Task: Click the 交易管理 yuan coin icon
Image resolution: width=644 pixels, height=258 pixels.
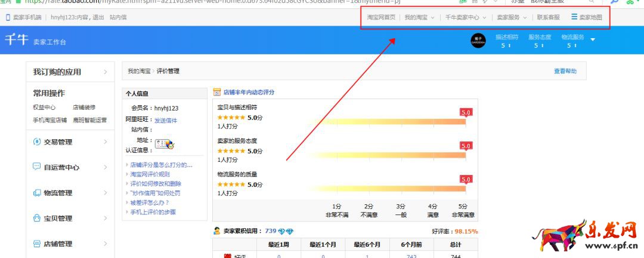Action: coord(36,142)
